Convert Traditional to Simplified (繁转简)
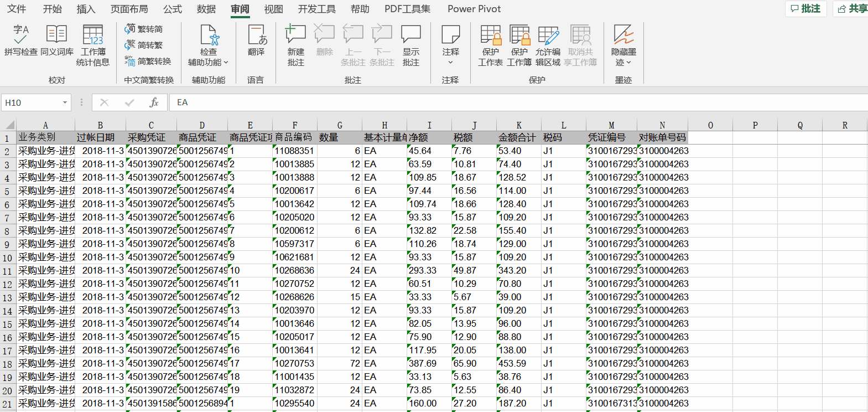The height and width of the screenshot is (412, 868). tap(144, 29)
